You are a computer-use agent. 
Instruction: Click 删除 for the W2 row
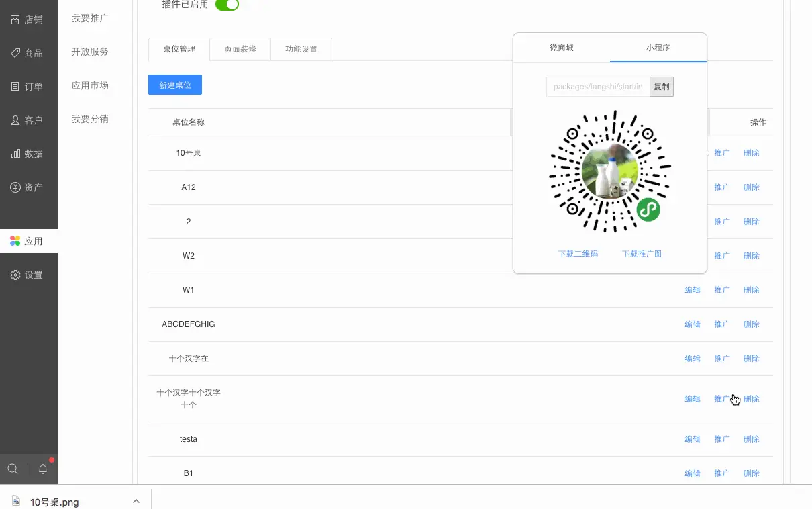752,256
